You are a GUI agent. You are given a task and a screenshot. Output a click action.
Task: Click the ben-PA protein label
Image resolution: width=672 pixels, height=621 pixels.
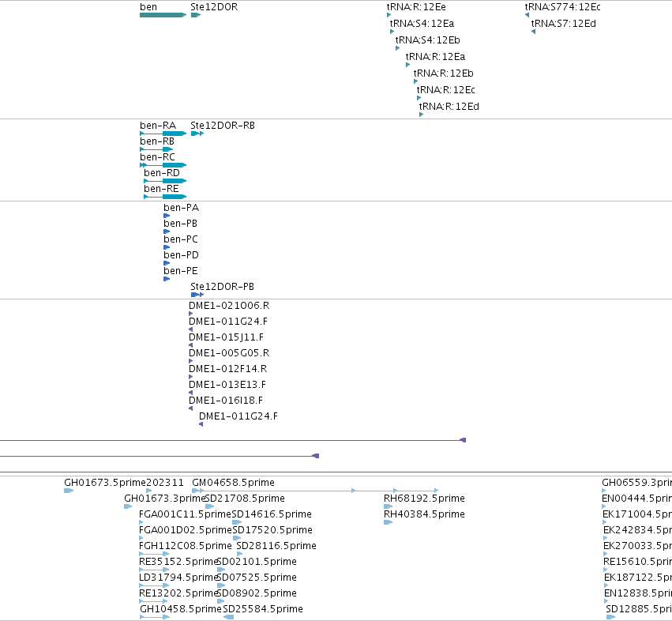point(182,208)
